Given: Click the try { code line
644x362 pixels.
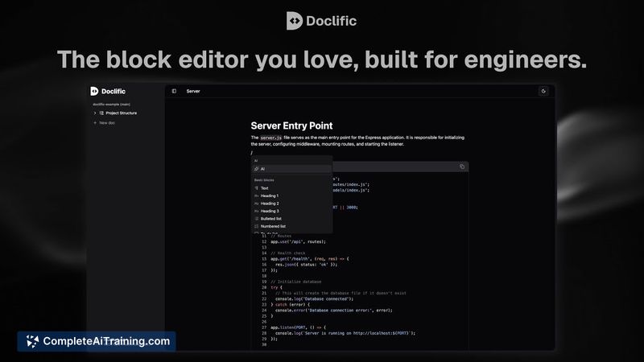Looking at the screenshot, I should (276, 288).
